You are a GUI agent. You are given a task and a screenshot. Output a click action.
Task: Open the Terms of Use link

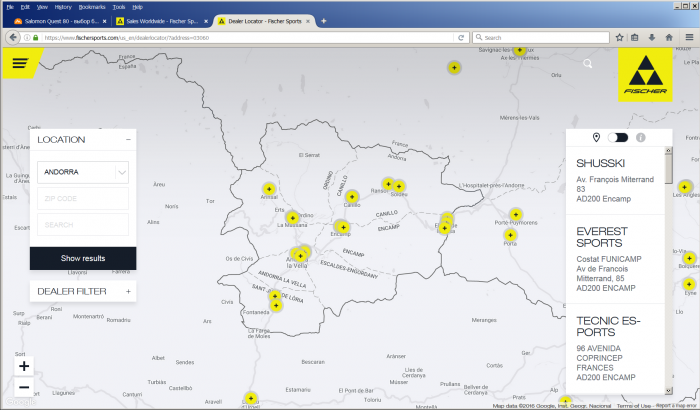pos(633,406)
